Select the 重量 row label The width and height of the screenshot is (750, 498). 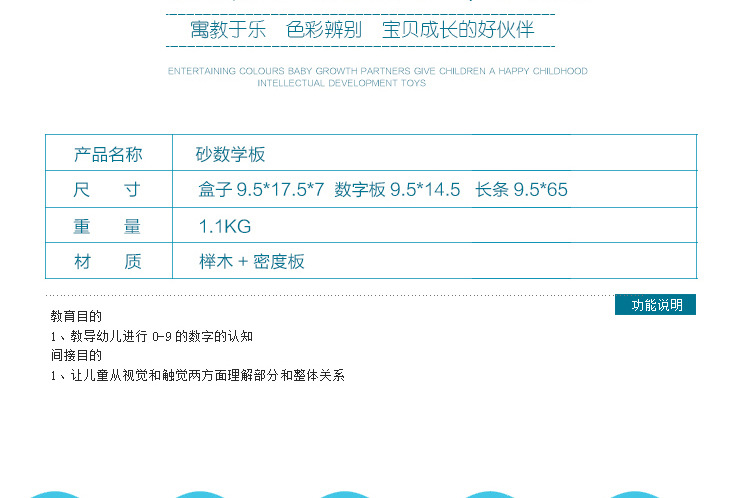(107, 226)
